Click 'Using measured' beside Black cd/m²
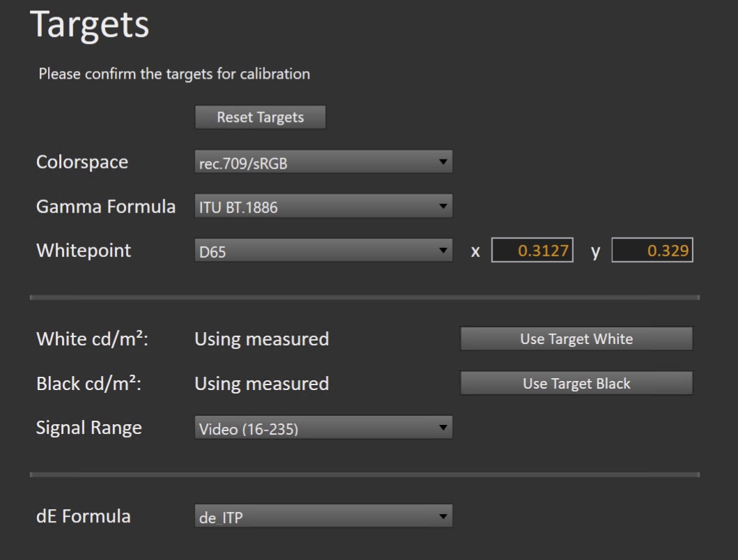This screenshot has width=738, height=560. click(261, 384)
